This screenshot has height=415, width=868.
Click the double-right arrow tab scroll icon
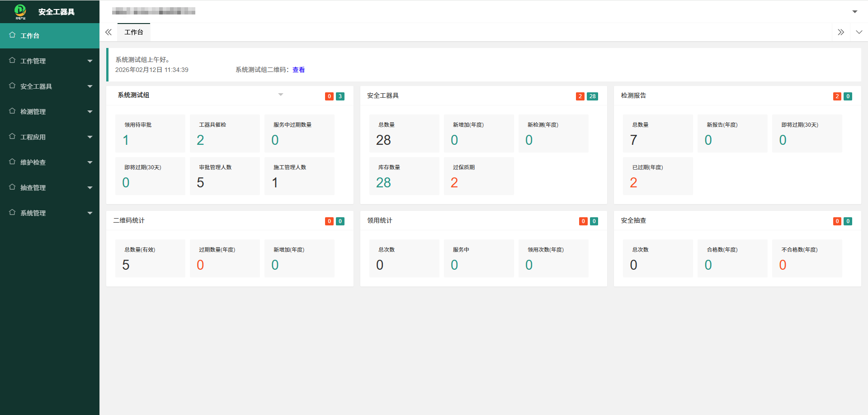click(x=840, y=32)
